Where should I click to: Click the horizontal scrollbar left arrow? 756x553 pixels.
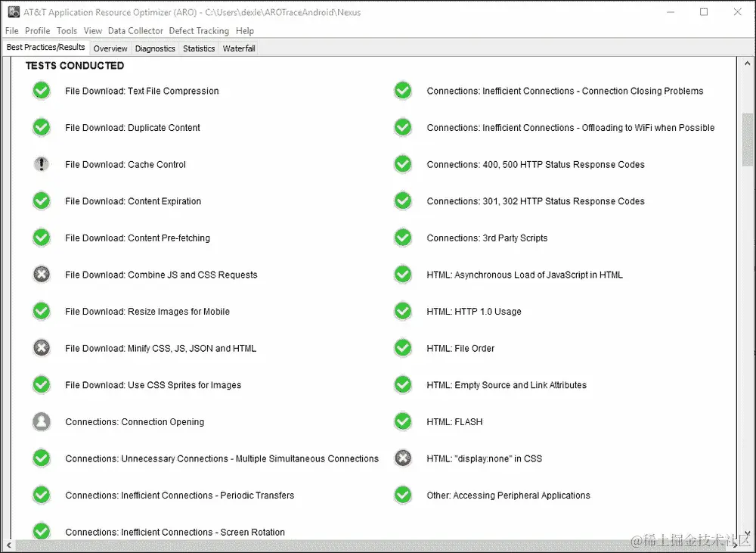pyautogui.click(x=8, y=545)
